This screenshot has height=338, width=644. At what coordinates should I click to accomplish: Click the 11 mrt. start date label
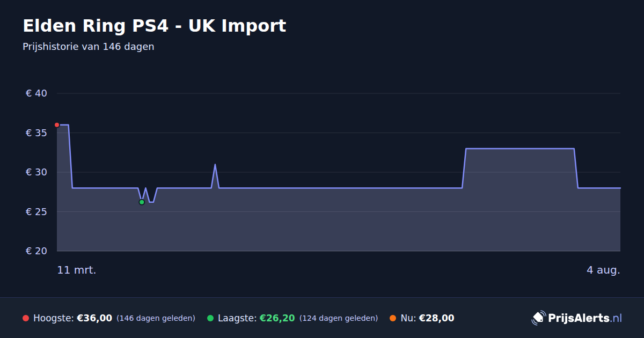click(x=77, y=270)
